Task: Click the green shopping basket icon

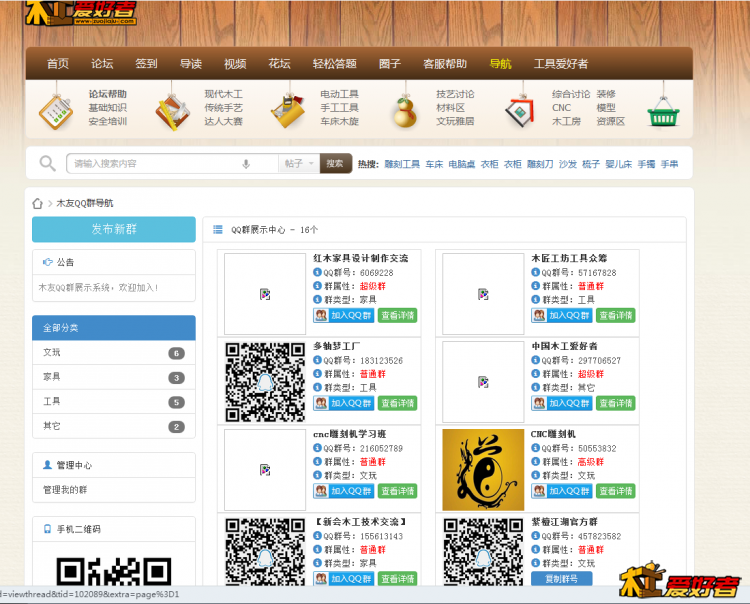Action: click(663, 112)
